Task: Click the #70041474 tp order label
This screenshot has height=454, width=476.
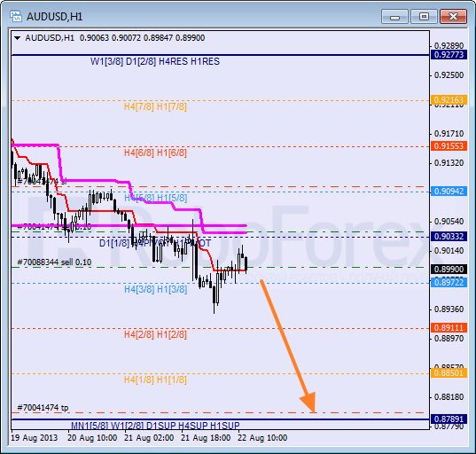Action: [43, 408]
